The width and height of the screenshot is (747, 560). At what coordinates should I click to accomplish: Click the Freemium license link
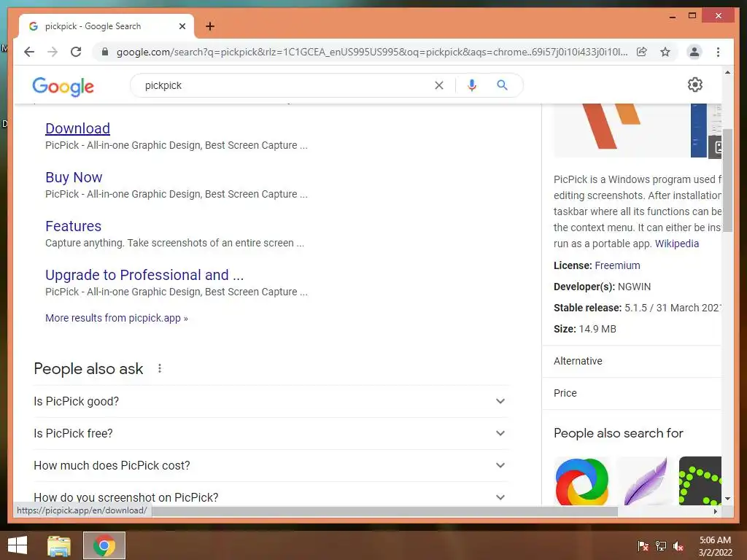coord(617,265)
